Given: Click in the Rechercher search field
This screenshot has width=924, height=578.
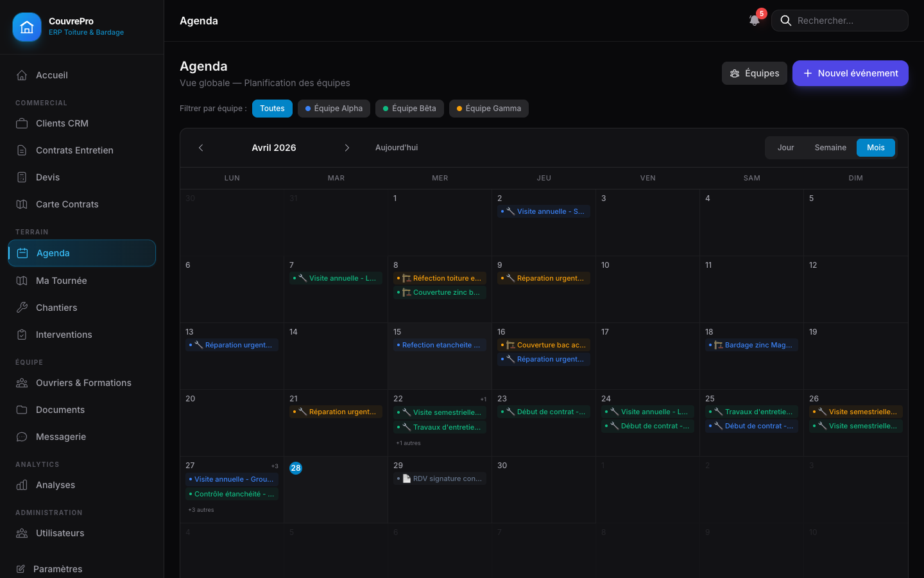Looking at the screenshot, I should pyautogui.click(x=840, y=21).
